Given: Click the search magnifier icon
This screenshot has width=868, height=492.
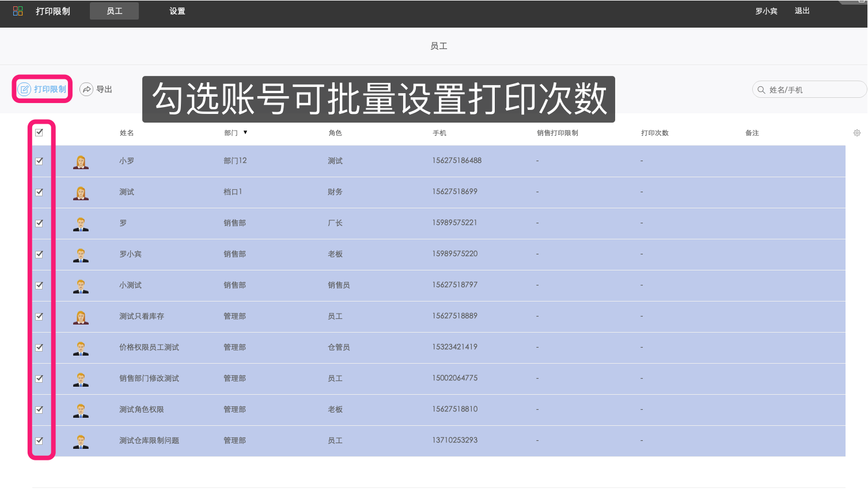Looking at the screenshot, I should 761,90.
